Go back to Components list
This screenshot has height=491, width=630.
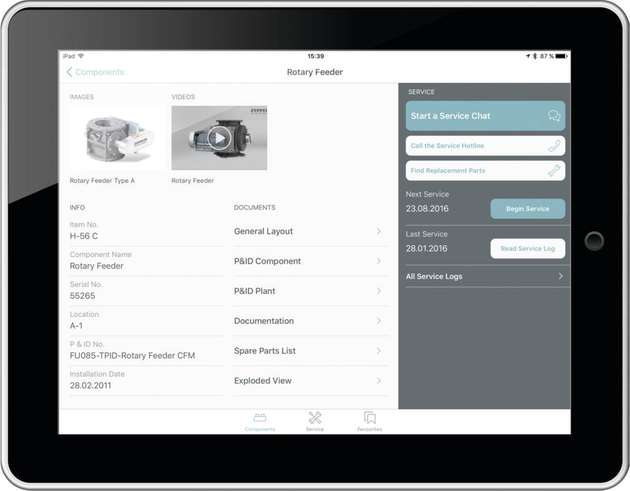tap(95, 72)
